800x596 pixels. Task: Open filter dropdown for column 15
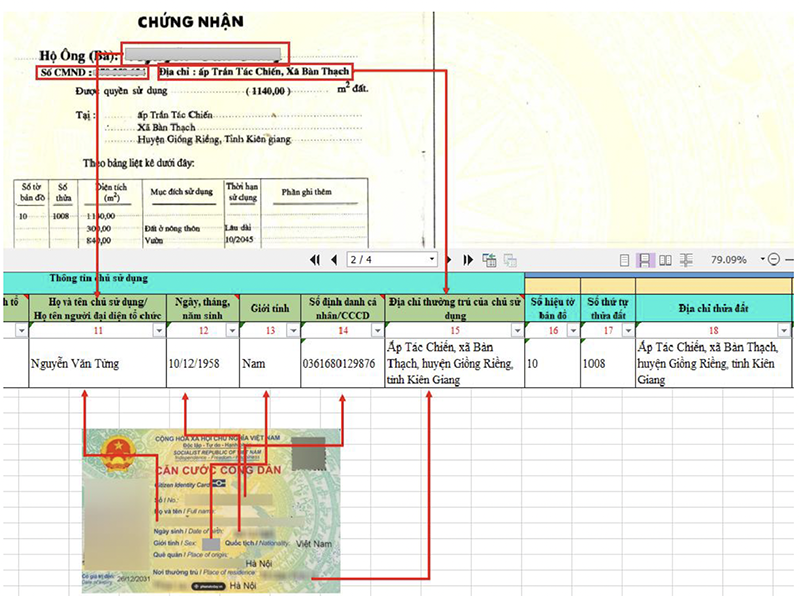(518, 331)
